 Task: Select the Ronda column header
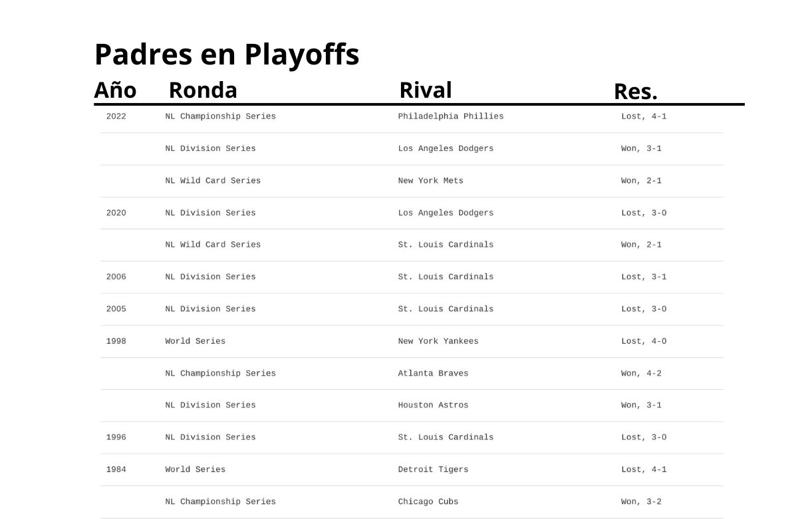(x=203, y=90)
